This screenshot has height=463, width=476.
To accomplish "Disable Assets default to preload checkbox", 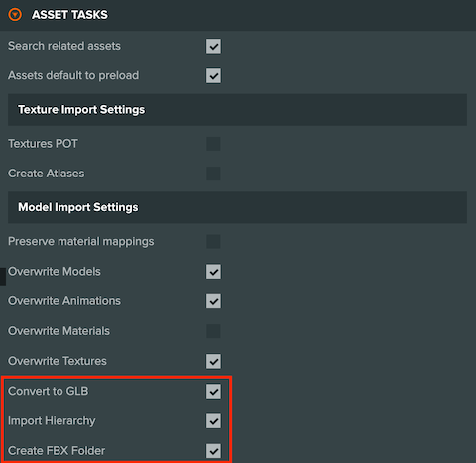I will click(213, 75).
